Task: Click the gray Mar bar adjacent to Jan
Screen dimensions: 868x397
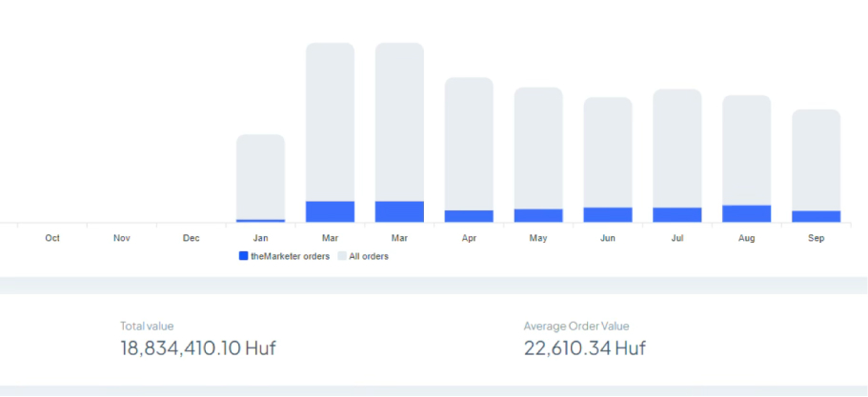Action: [330, 121]
